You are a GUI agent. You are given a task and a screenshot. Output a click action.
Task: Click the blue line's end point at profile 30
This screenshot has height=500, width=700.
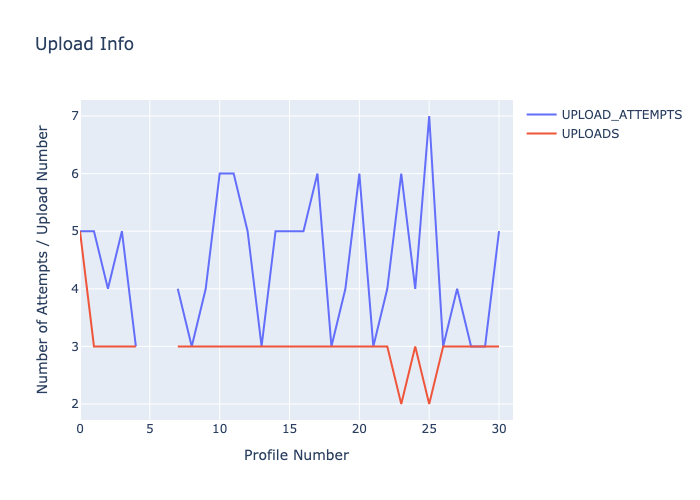pos(498,232)
